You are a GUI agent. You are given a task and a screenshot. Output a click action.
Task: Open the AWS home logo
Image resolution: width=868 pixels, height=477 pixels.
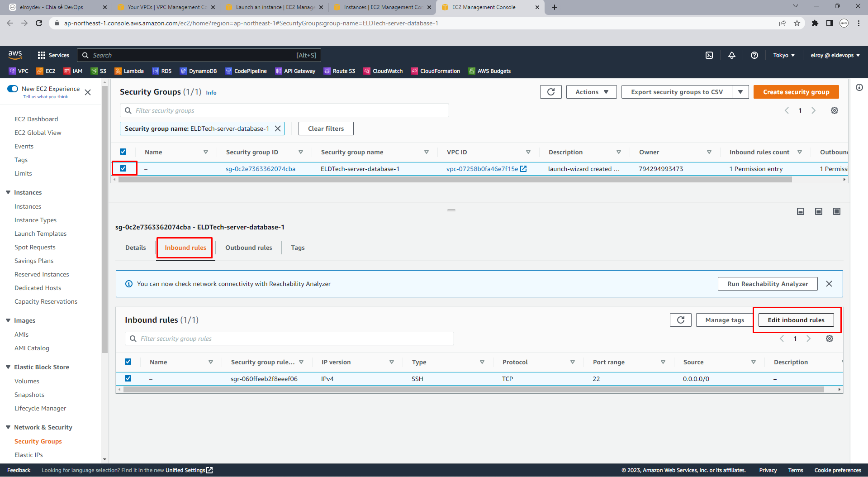coord(15,55)
